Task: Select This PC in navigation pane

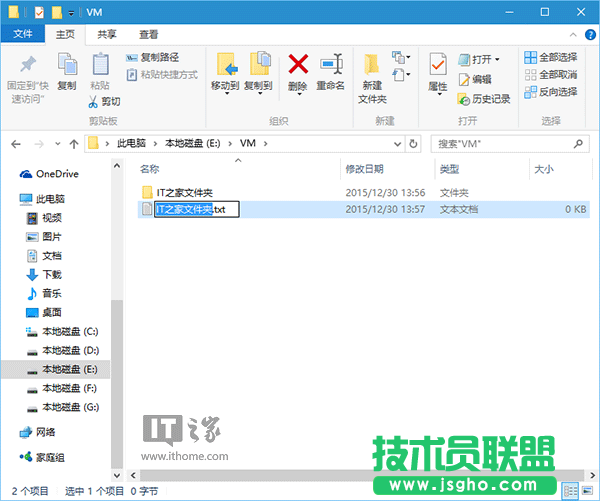Action: point(43,199)
